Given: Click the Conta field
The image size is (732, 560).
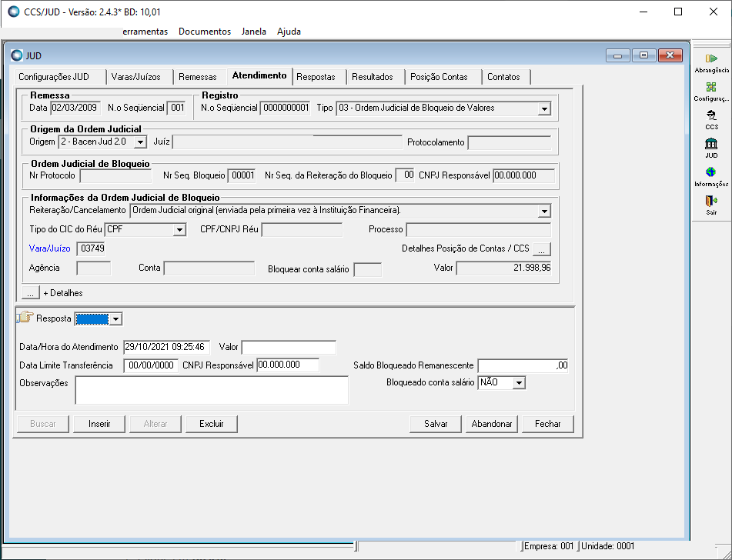Looking at the screenshot, I should (209, 268).
